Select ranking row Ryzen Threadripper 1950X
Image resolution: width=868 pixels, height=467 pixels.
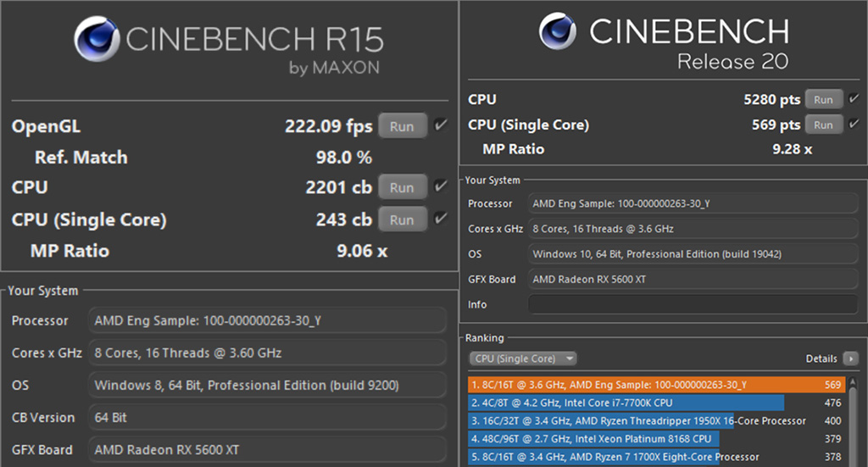[x=656, y=420]
